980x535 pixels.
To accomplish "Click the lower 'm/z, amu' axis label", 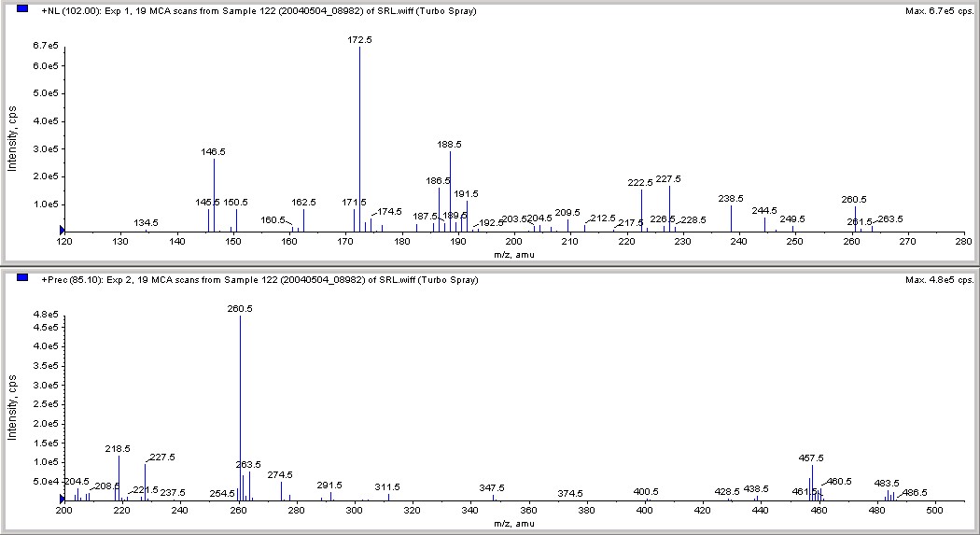I will click(x=513, y=523).
